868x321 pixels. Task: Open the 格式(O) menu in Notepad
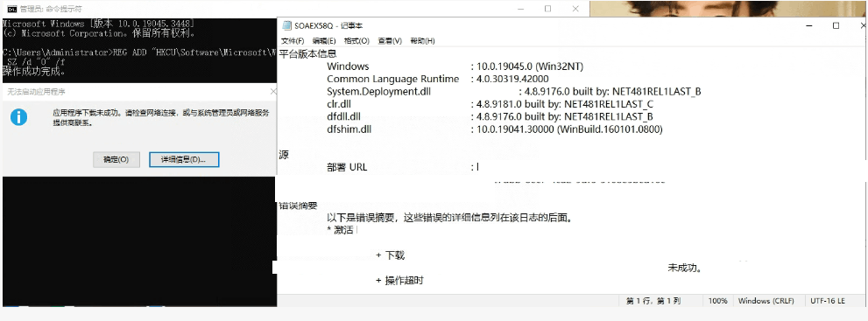click(x=356, y=41)
